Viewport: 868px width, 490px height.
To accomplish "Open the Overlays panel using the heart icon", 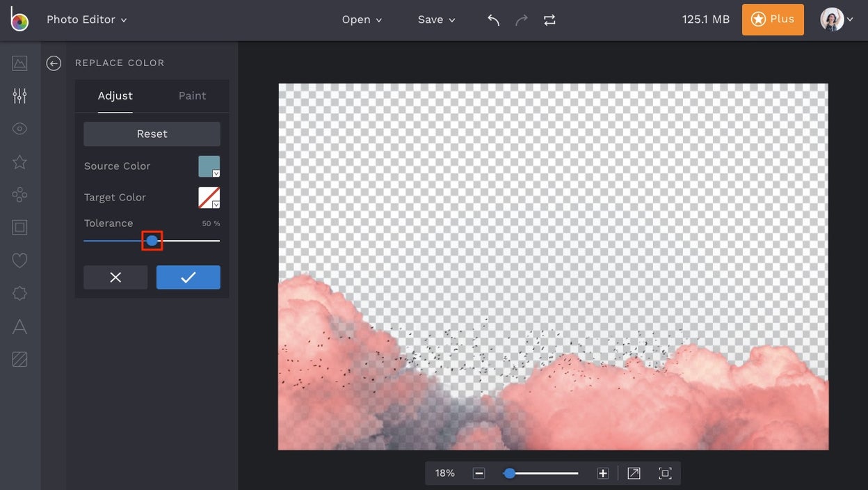I will point(19,260).
